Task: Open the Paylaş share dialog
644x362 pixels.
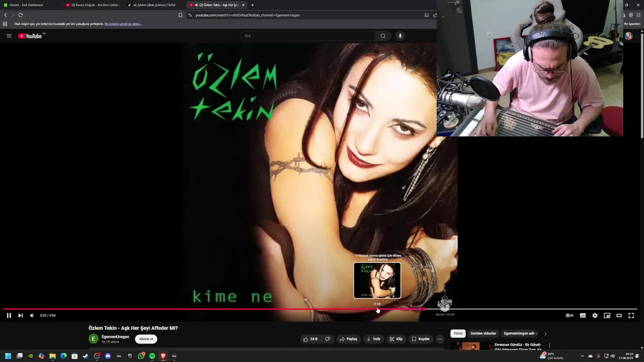Action: (x=348, y=339)
